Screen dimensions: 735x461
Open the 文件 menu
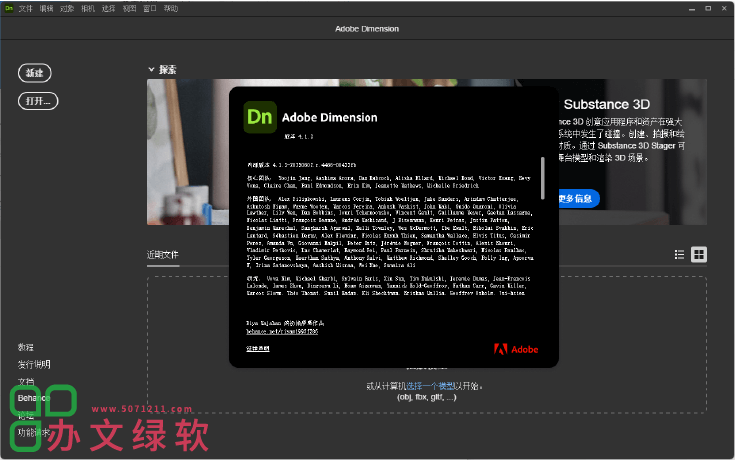(25, 8)
